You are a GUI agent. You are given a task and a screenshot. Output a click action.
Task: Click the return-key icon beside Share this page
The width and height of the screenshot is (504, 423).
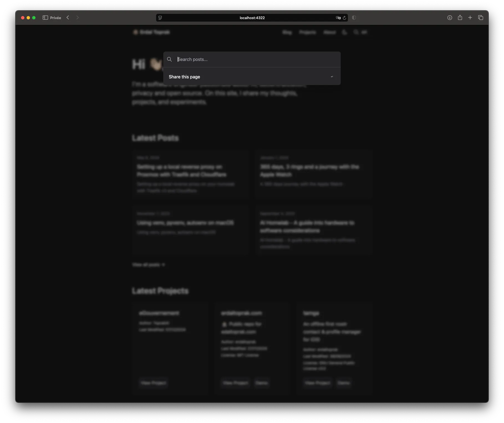tap(332, 77)
